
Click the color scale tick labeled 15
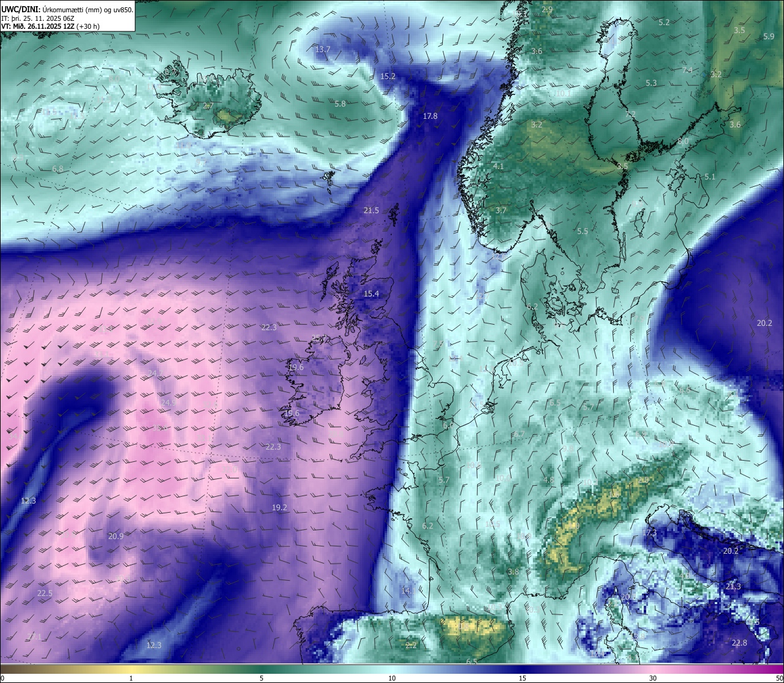522,678
